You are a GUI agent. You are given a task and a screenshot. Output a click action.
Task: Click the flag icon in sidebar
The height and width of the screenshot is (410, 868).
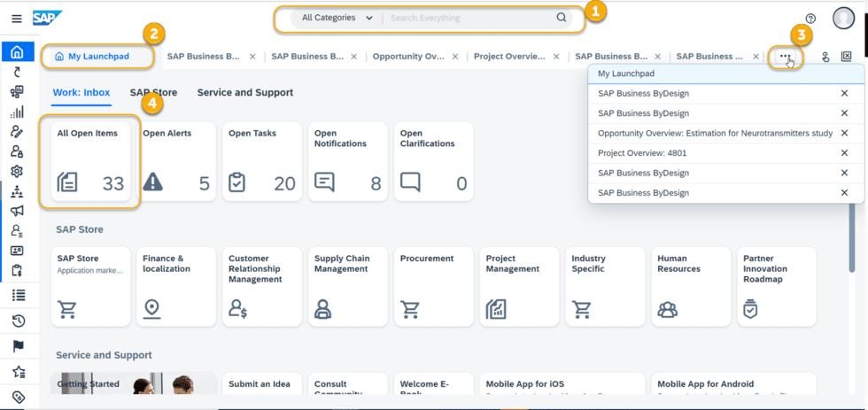(x=19, y=346)
